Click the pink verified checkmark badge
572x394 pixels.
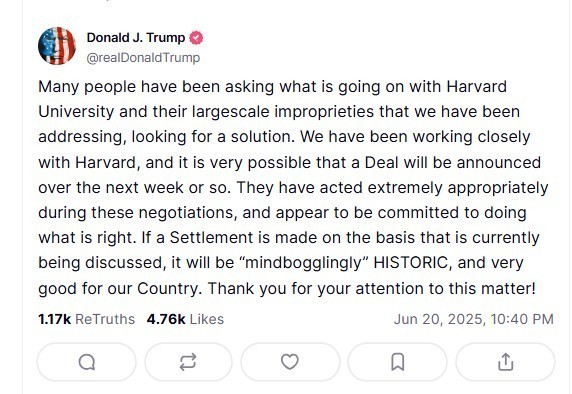click(196, 38)
